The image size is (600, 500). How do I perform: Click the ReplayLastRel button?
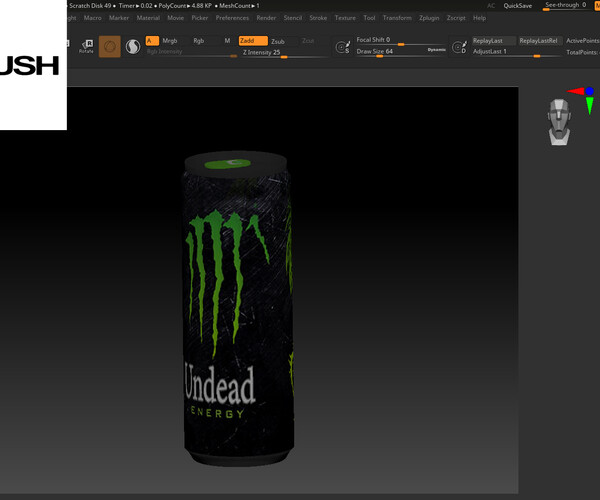coord(540,41)
